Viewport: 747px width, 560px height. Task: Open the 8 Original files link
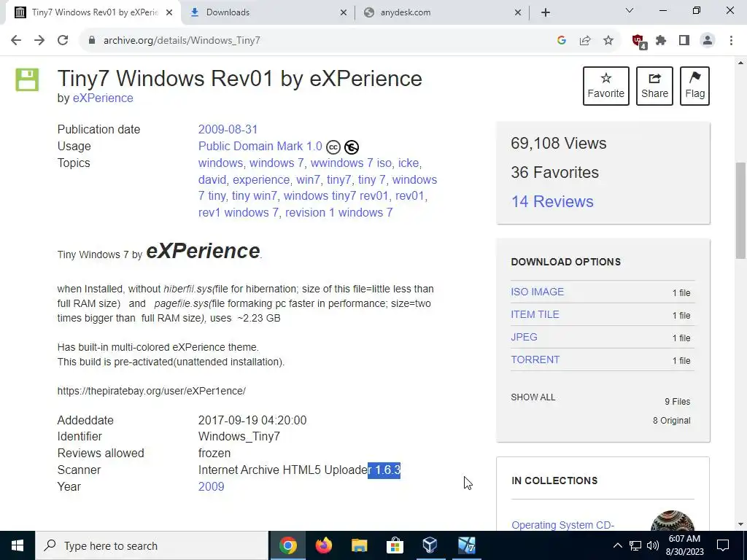(671, 421)
